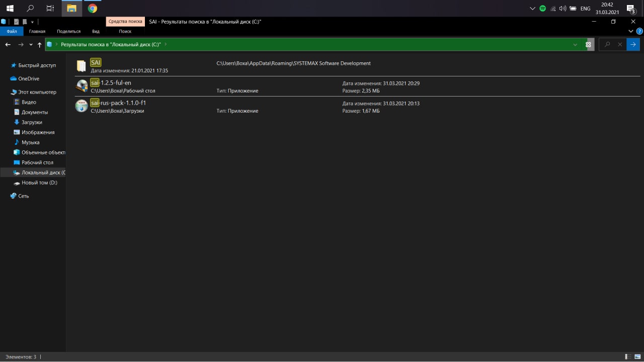
Task: Open the Файл menu
Action: point(12,31)
